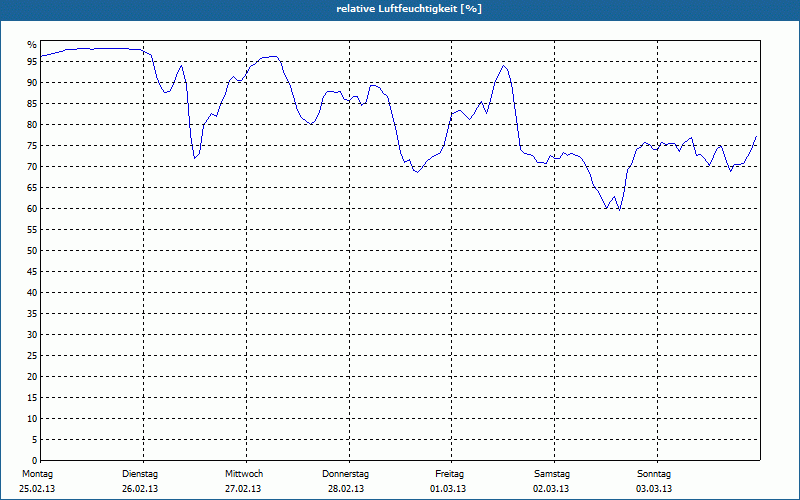The height and width of the screenshot is (500, 800).
Task: Click the date '26.02.13'
Action: point(140,489)
